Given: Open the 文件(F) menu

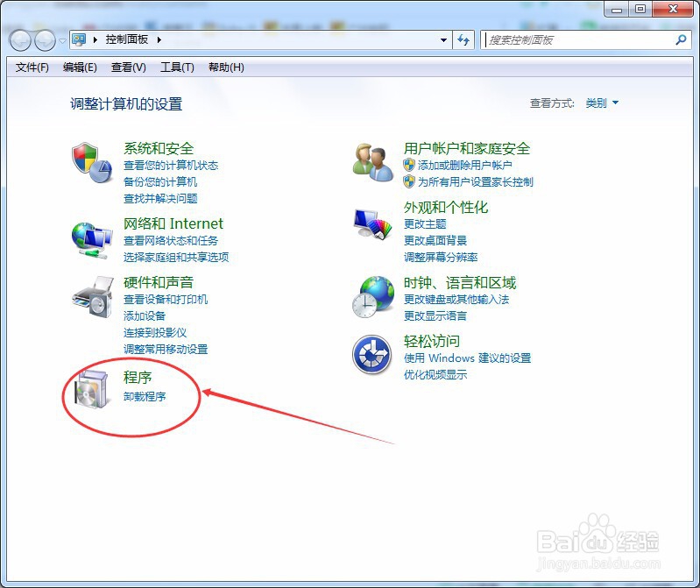Looking at the screenshot, I should pos(32,67).
